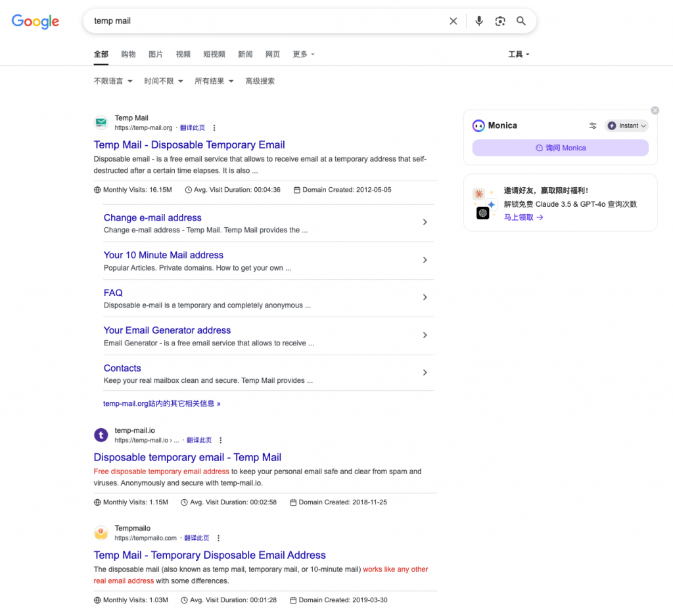Switch to the 视频 tab
The height and width of the screenshot is (616, 673).
pos(183,55)
